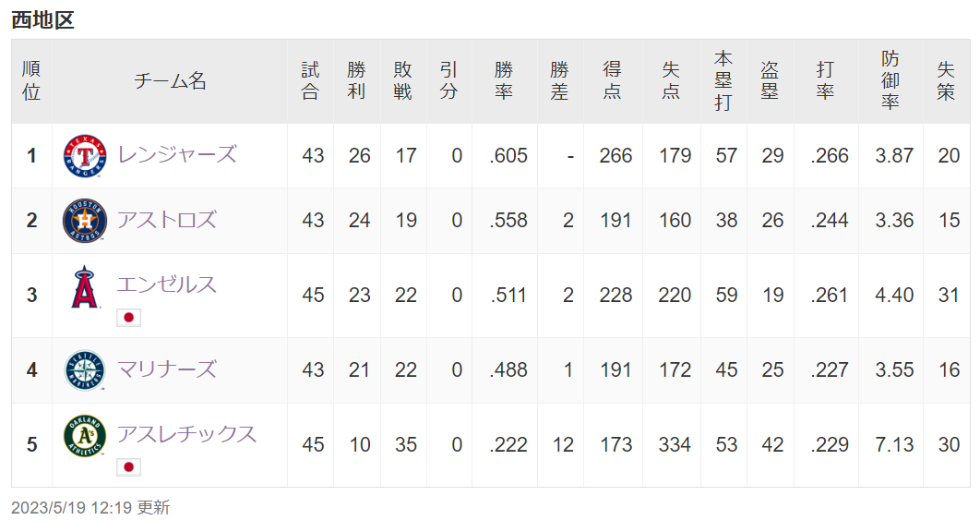Click the Seattle Mariners compass logo

(x=85, y=370)
